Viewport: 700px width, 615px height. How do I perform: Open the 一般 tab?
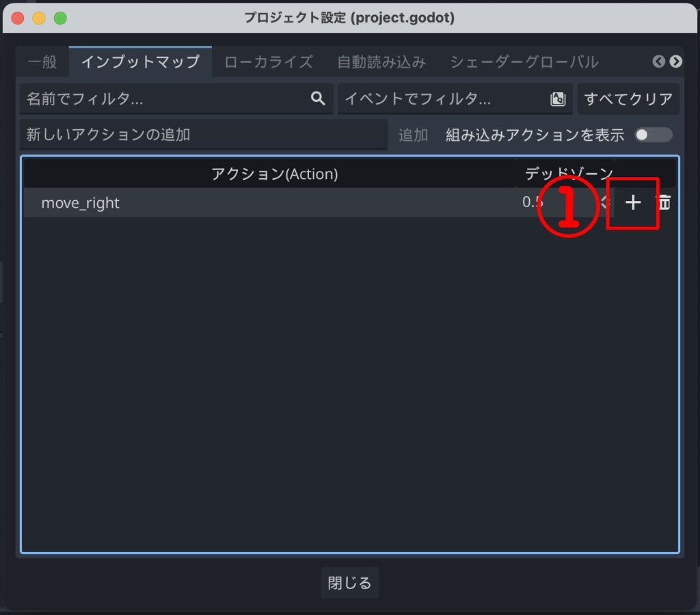[42, 62]
